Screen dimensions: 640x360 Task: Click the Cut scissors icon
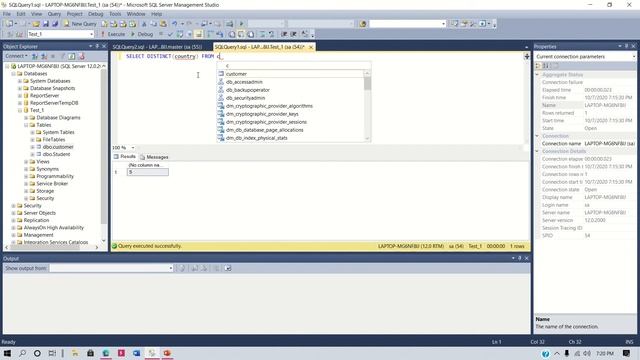pos(144,24)
